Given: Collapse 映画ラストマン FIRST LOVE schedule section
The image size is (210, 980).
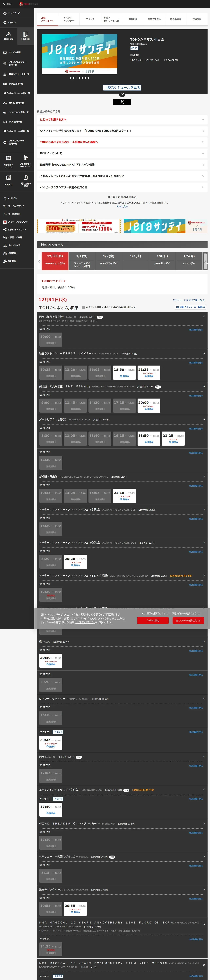Looking at the screenshot, I should click(204, 353).
